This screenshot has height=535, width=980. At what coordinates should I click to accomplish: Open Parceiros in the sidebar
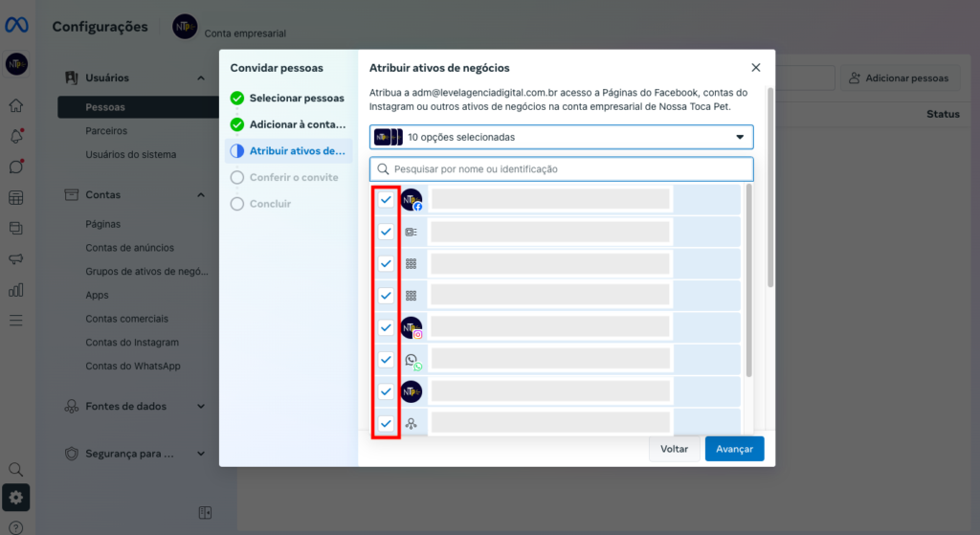106,130
